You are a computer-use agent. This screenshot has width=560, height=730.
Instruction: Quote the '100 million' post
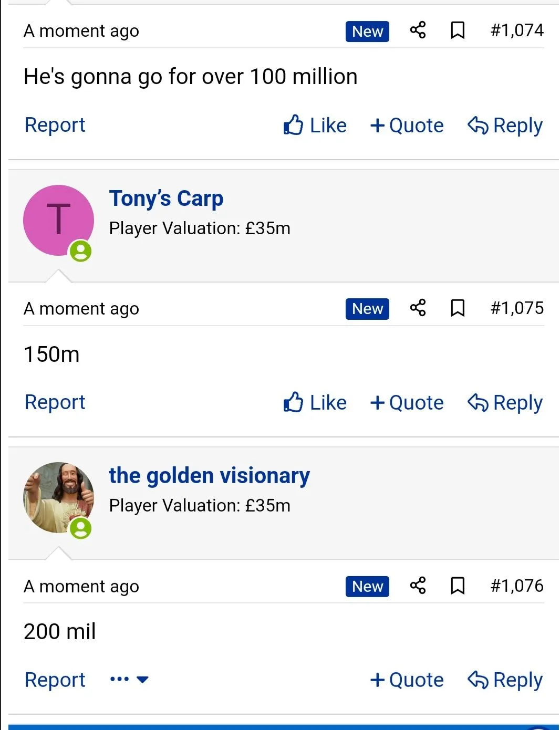[407, 126]
